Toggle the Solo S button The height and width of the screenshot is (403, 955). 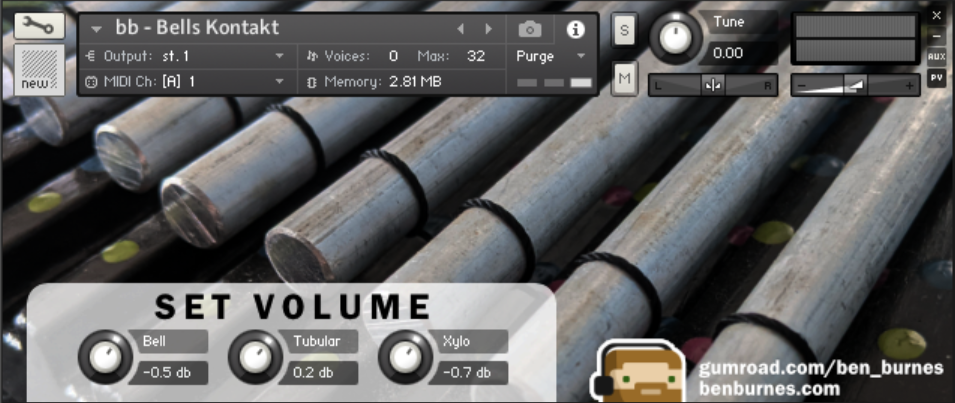624,30
